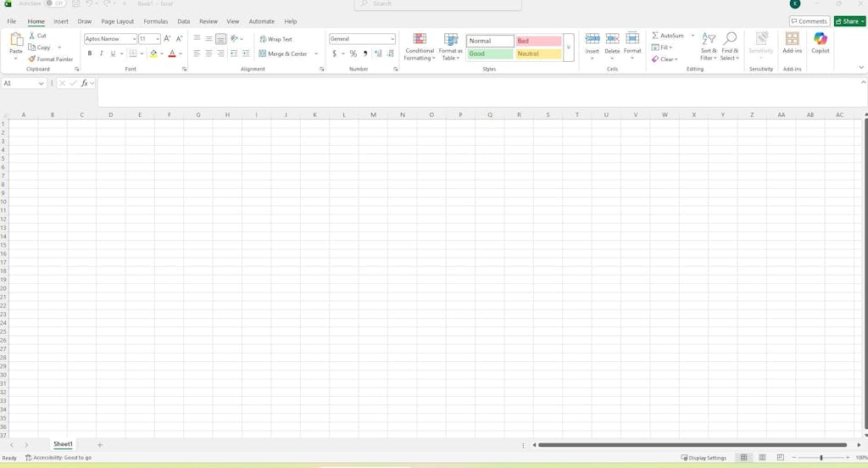Open Find & Select tool

coord(729,40)
